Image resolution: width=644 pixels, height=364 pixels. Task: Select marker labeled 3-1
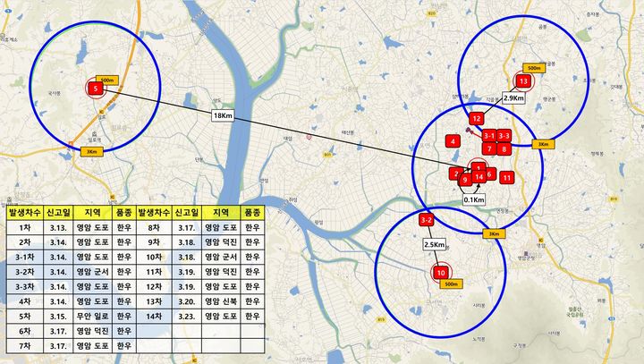(x=489, y=136)
